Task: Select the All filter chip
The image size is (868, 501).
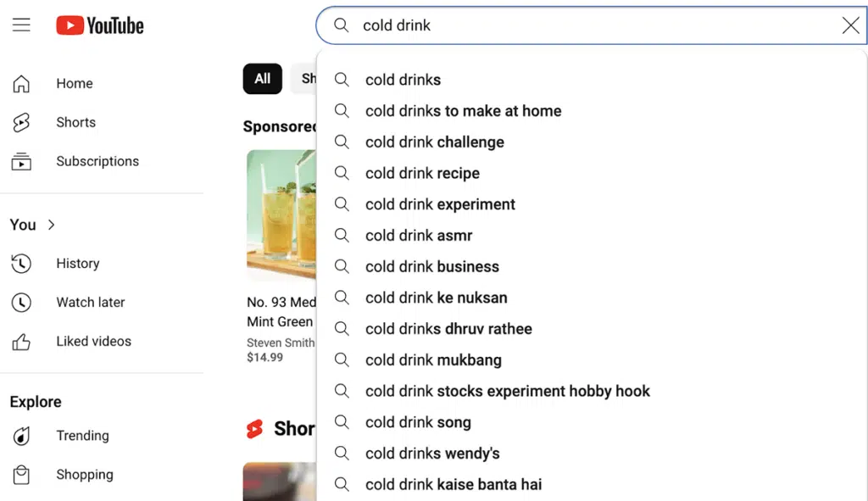Action: 262,78
